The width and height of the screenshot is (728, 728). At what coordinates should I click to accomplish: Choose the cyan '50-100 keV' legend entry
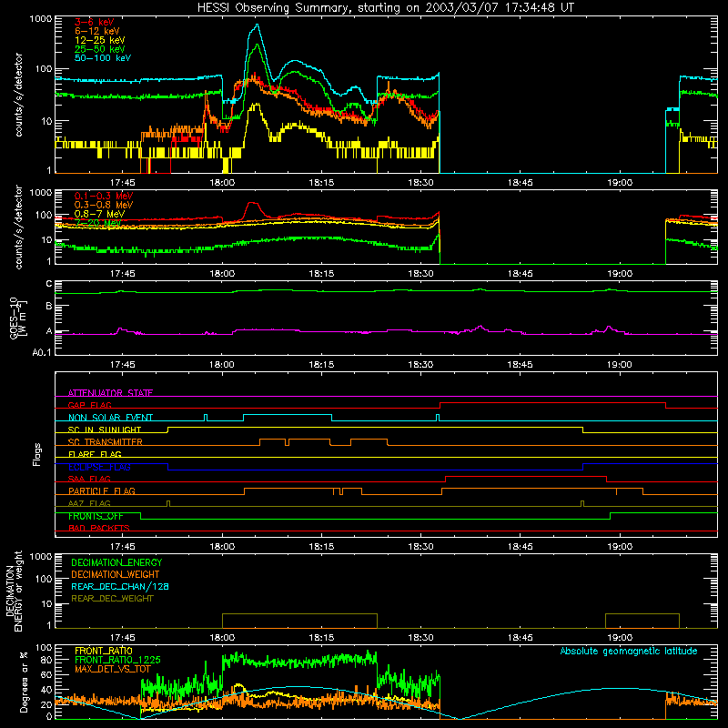click(x=103, y=58)
